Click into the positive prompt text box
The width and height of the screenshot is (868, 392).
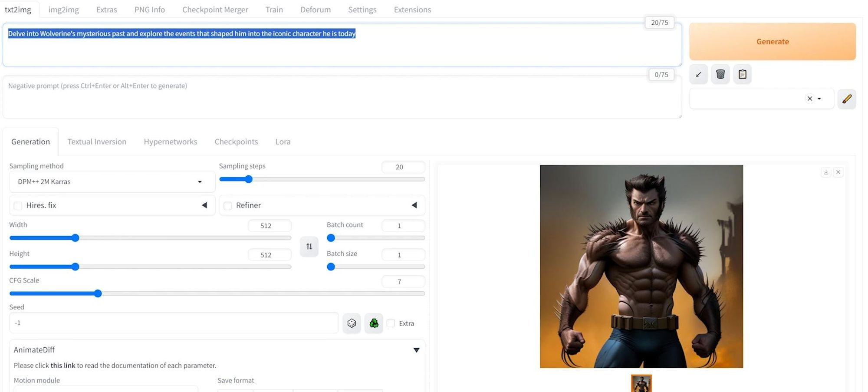coord(342,45)
